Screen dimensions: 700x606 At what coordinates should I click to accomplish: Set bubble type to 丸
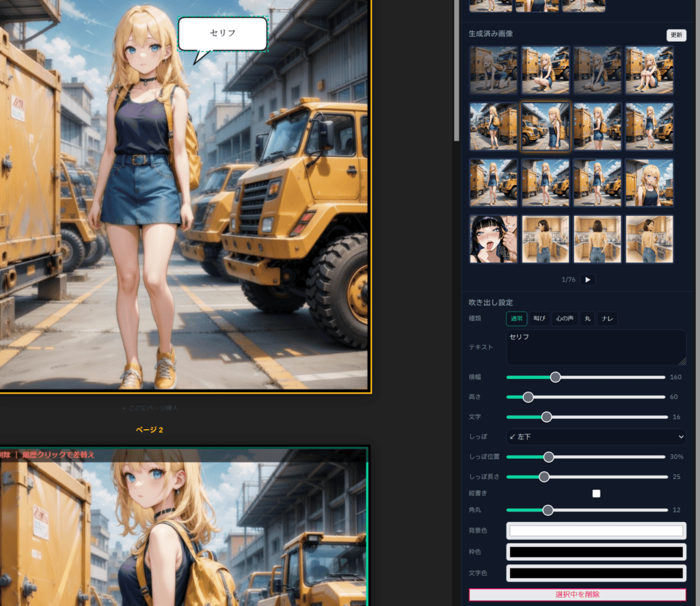pos(587,318)
